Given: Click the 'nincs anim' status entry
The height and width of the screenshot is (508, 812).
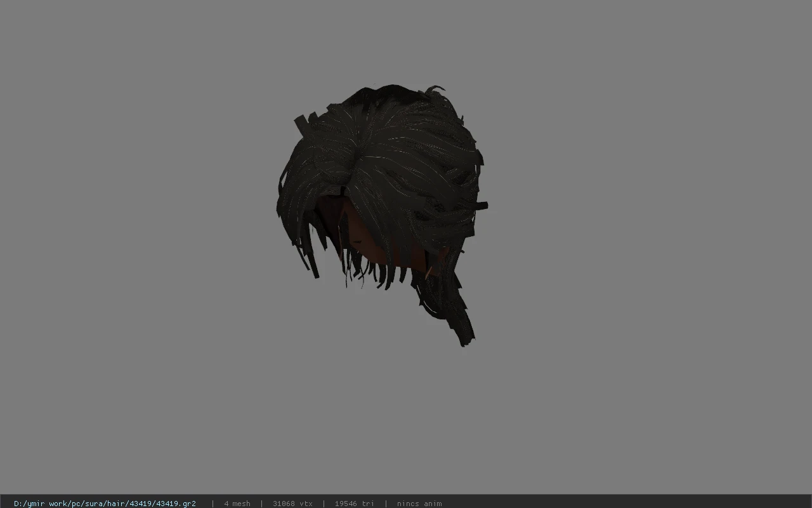Looking at the screenshot, I should [x=419, y=504].
